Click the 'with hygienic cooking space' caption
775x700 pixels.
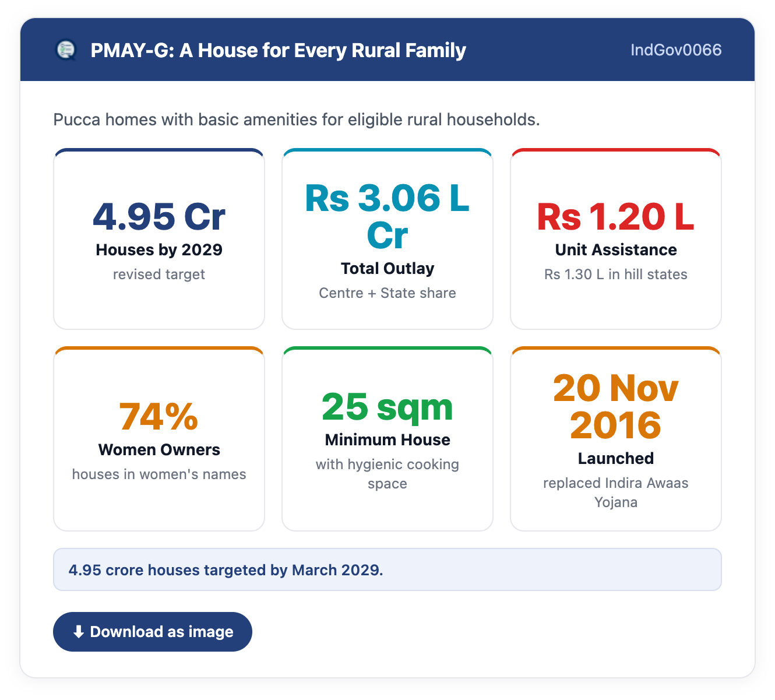point(388,474)
